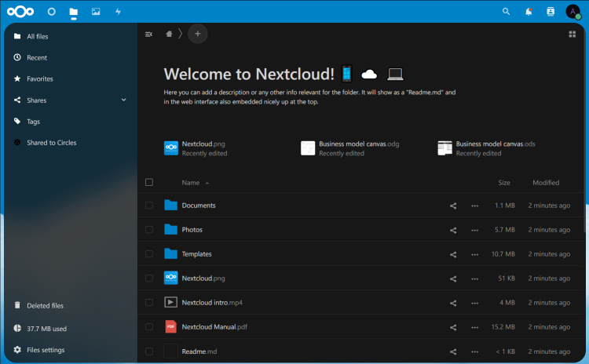Open the notifications bell

529,12
